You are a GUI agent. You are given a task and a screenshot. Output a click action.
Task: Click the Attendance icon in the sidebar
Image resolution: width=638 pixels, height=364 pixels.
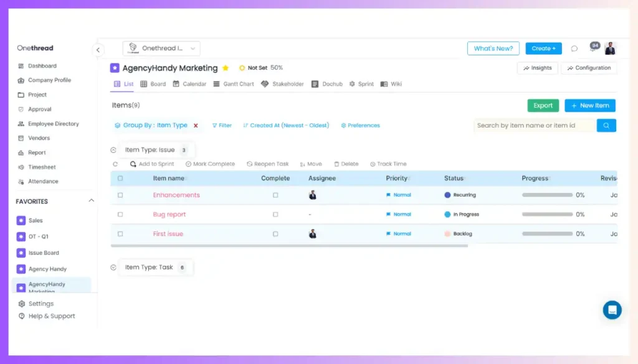(21, 182)
